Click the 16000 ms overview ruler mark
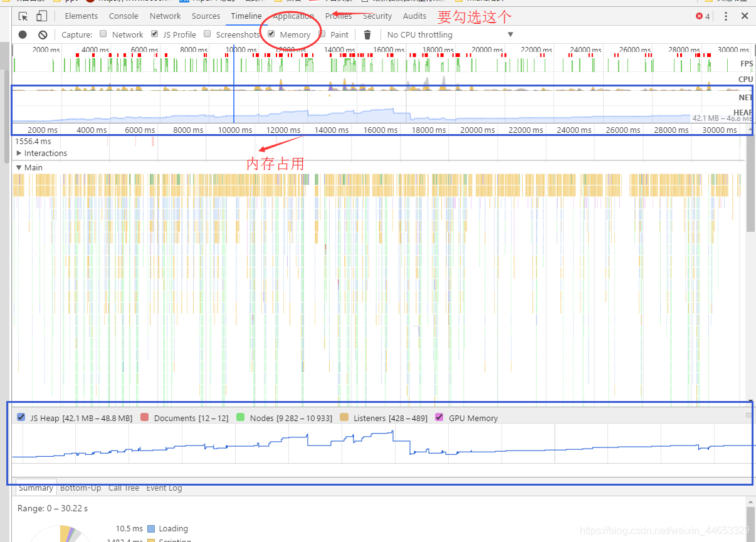The height and width of the screenshot is (542, 756). [389, 50]
